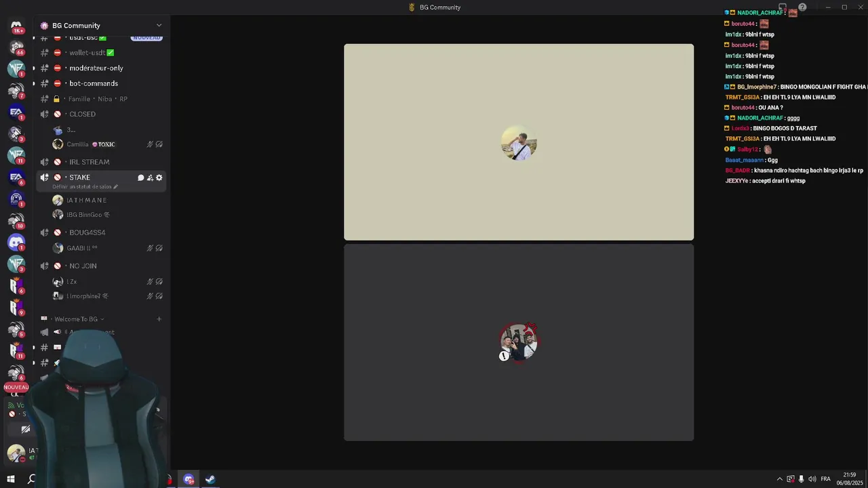Viewport: 868px width, 488px height.
Task: Join the CLOSED voice channel
Action: tap(102, 114)
